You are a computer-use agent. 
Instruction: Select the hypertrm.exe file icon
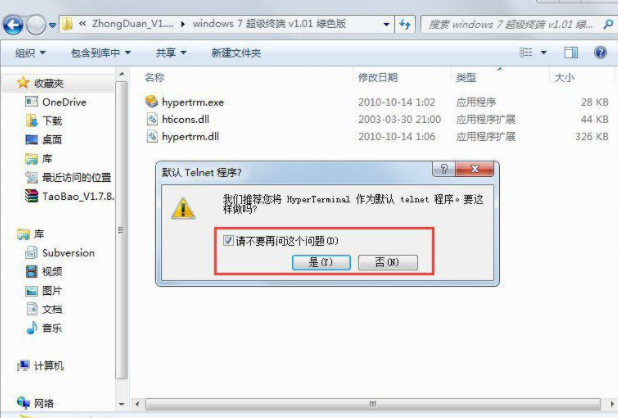click(x=151, y=102)
